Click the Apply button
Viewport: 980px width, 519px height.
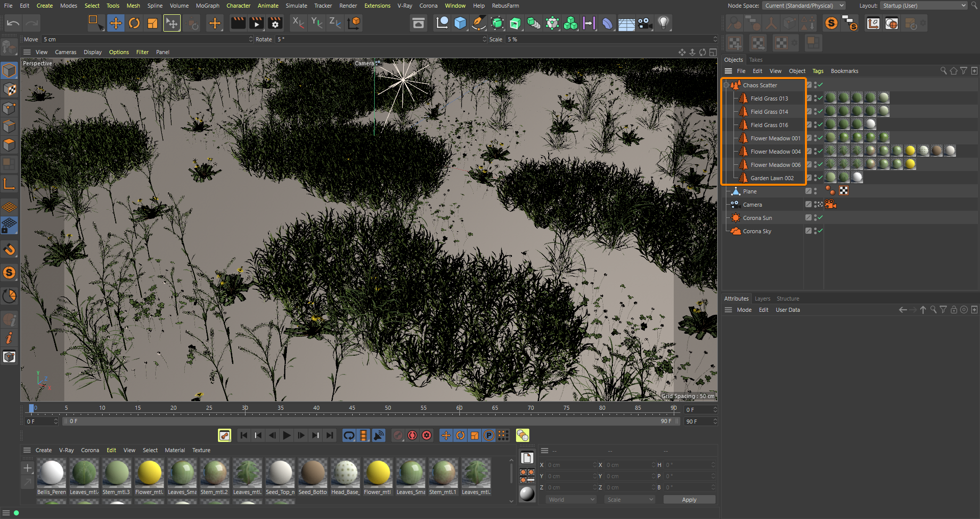pyautogui.click(x=689, y=500)
